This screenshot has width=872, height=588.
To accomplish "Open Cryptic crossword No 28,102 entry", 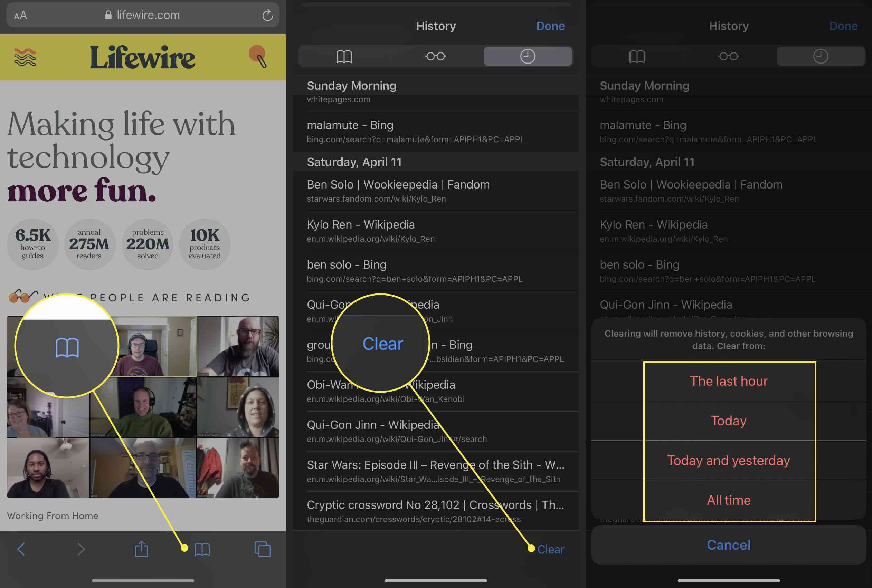I will [x=436, y=511].
